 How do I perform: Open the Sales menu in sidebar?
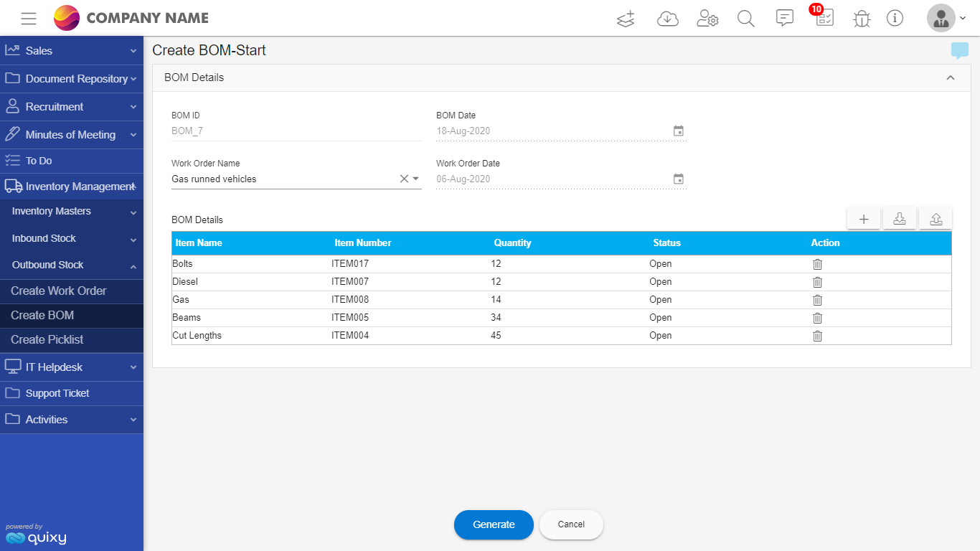pyautogui.click(x=72, y=50)
